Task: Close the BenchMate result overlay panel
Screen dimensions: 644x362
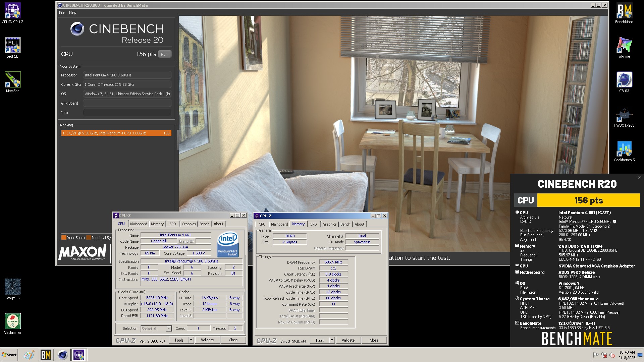Action: click(x=639, y=178)
